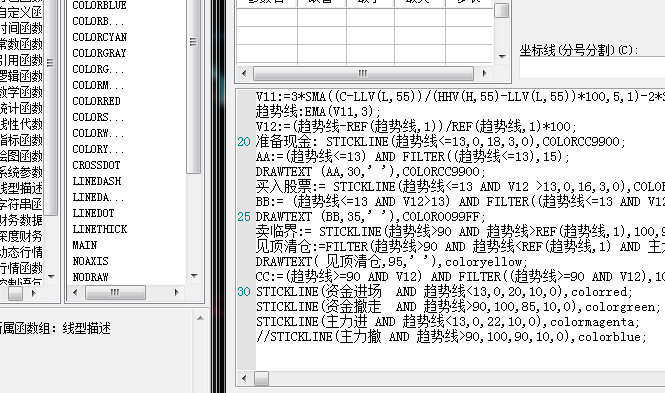Image resolution: width=665 pixels, height=393 pixels.
Task: Pick the CROSSDOT line style entry
Action: (x=96, y=165)
